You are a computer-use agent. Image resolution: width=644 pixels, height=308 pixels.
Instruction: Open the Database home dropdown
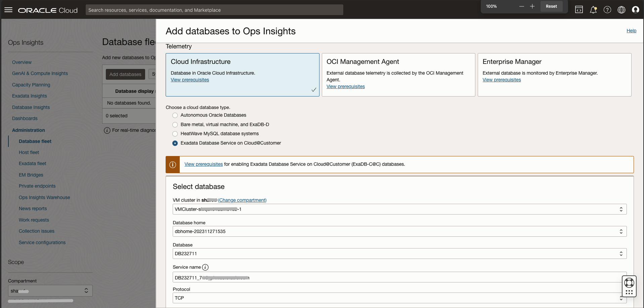[399, 231]
